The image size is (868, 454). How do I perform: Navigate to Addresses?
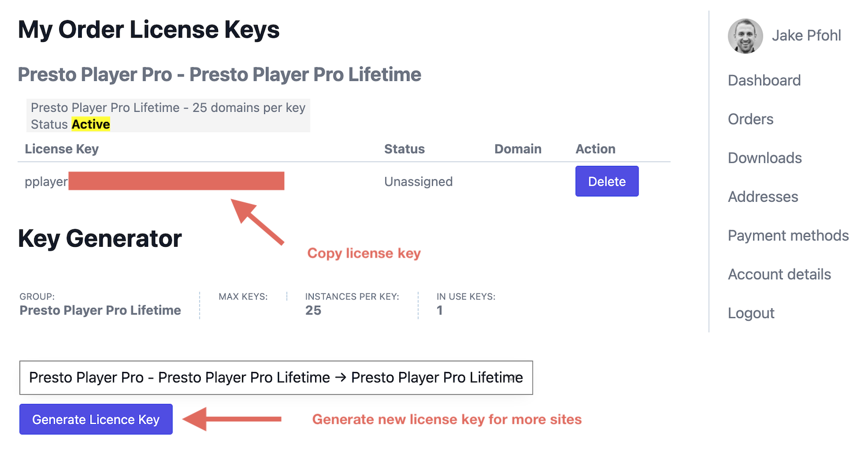click(763, 197)
